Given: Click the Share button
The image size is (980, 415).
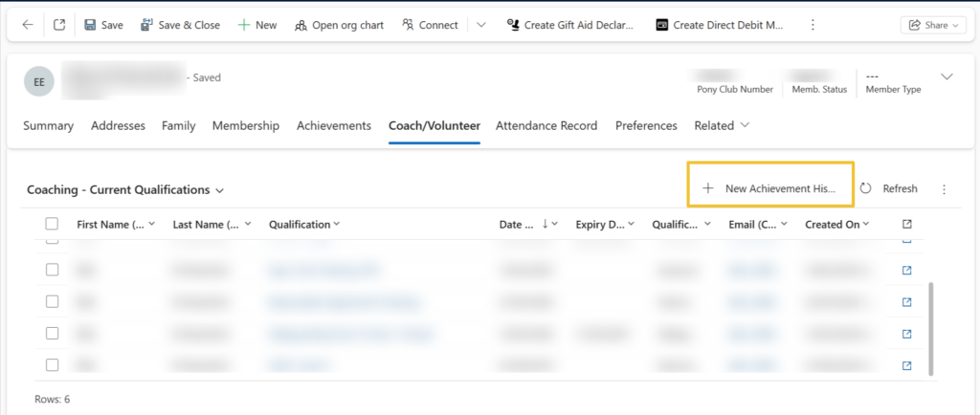Looking at the screenshot, I should point(932,25).
